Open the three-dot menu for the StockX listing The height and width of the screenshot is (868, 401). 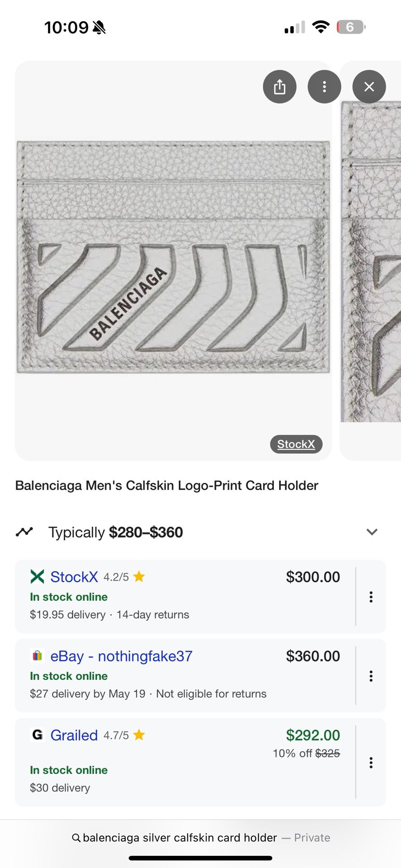pyautogui.click(x=371, y=597)
